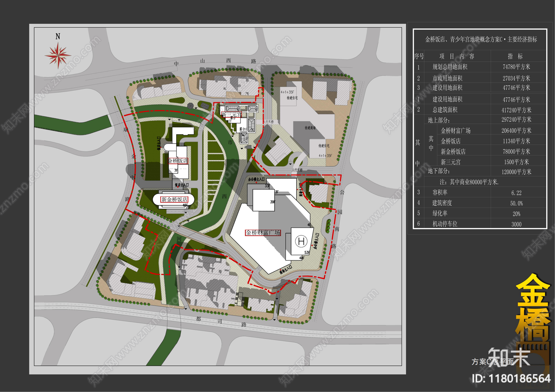
Task: Click the 待建商场 label on the map
Action: pos(310,128)
